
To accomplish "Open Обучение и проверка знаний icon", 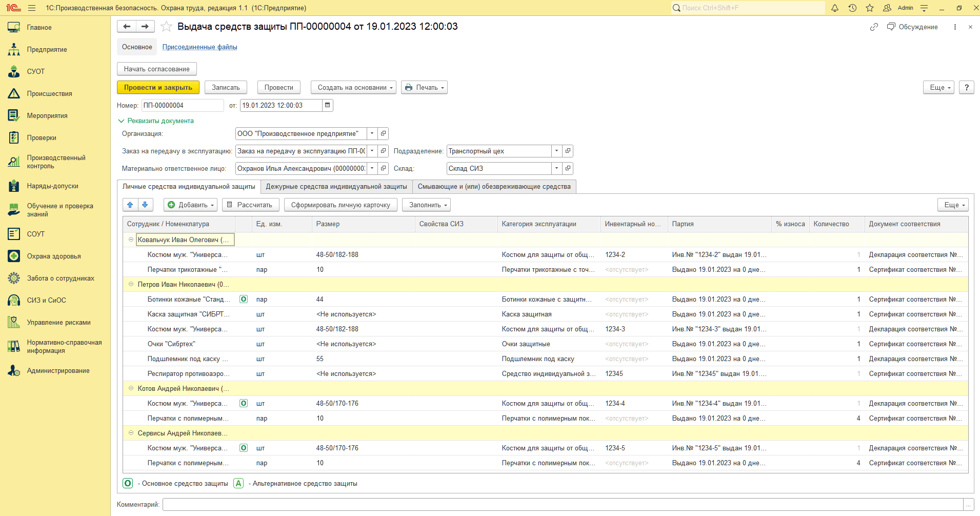I will [14, 210].
